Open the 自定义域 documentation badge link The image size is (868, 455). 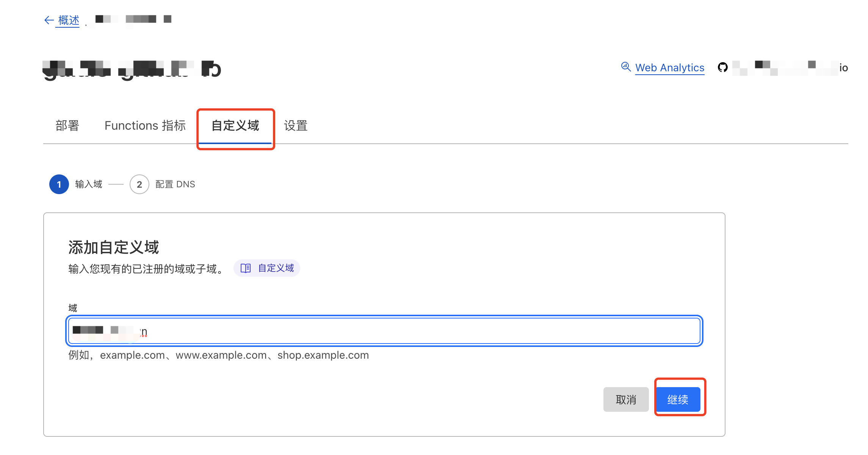[x=276, y=268]
